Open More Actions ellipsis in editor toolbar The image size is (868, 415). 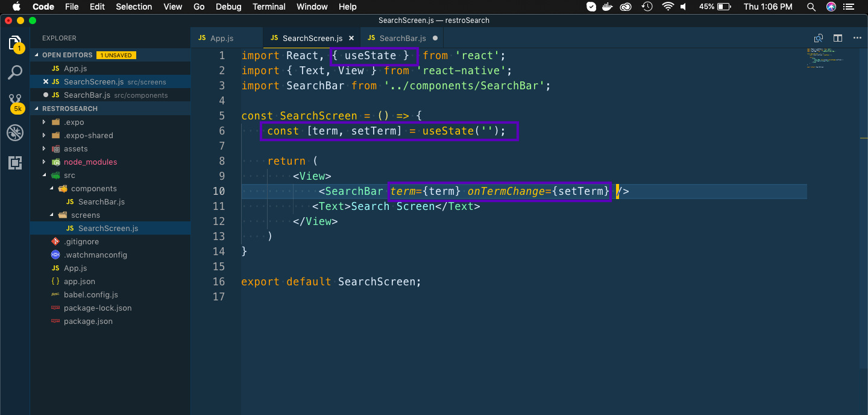coord(857,38)
